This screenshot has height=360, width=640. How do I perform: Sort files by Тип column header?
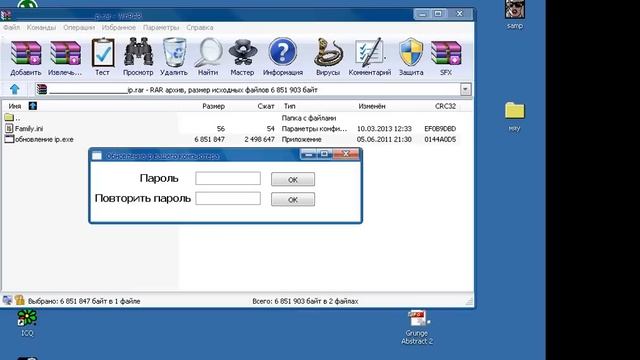(289, 106)
